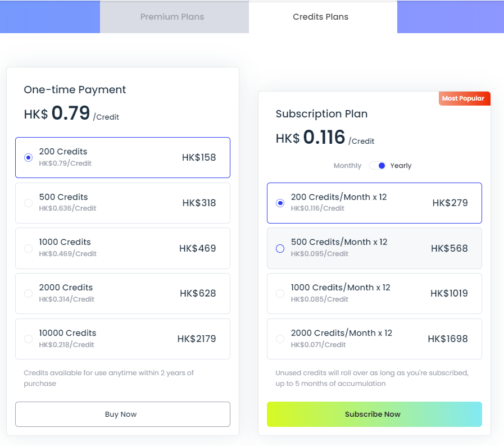Click the Monthly billing label
The height and width of the screenshot is (446, 504).
click(x=347, y=166)
